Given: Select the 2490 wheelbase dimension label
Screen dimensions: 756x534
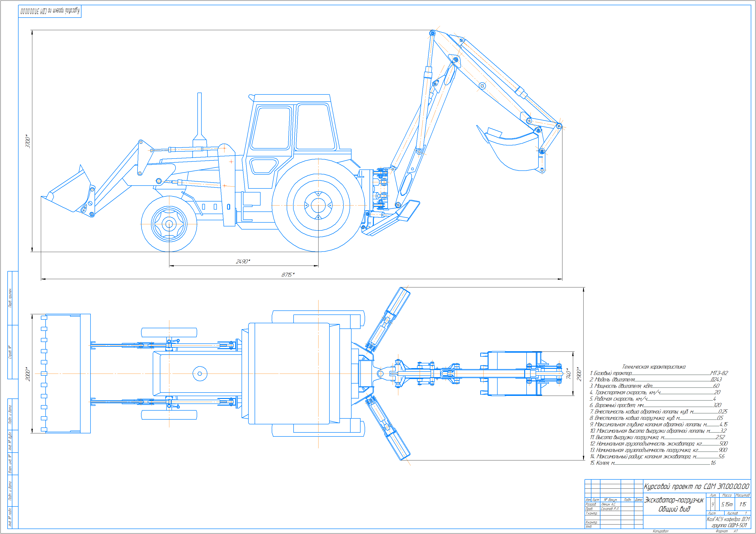Looking at the screenshot, I should (243, 261).
